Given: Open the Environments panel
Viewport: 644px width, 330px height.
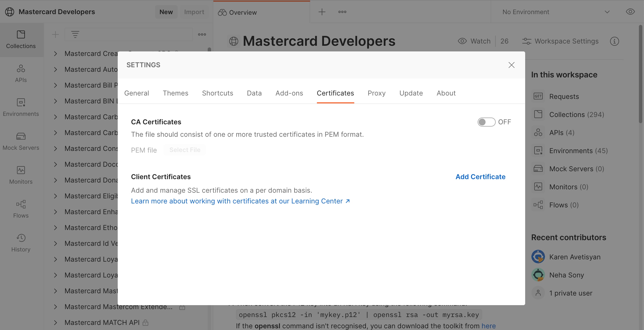Looking at the screenshot, I should [21, 107].
